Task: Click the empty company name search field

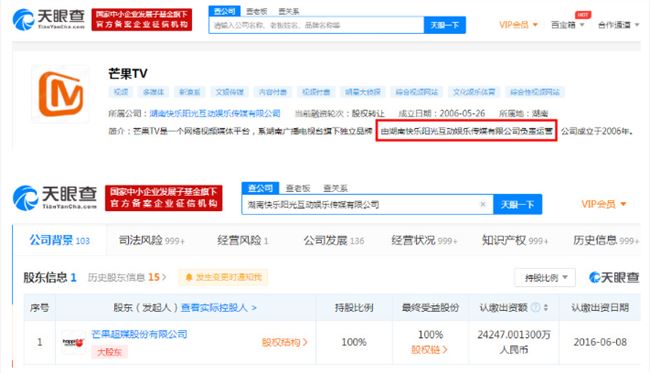Action: tap(316, 25)
